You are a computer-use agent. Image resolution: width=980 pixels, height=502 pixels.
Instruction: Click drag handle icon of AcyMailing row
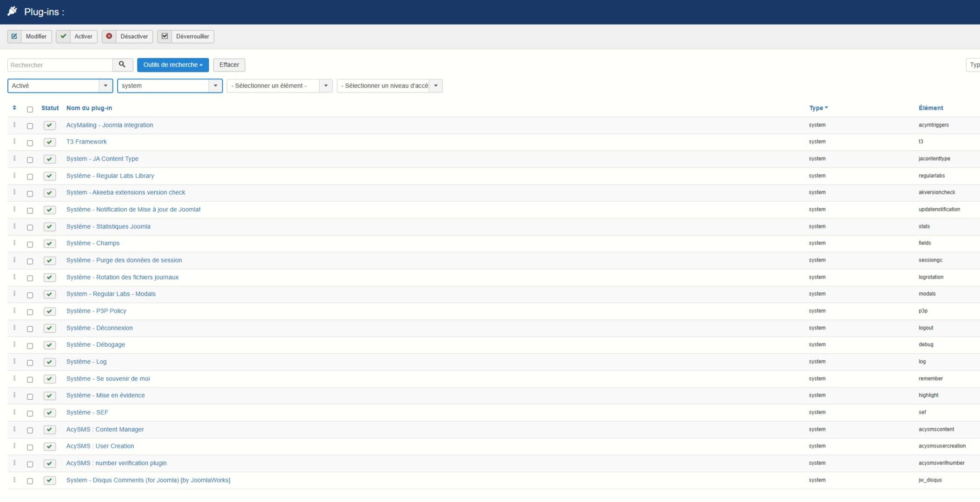(x=14, y=125)
